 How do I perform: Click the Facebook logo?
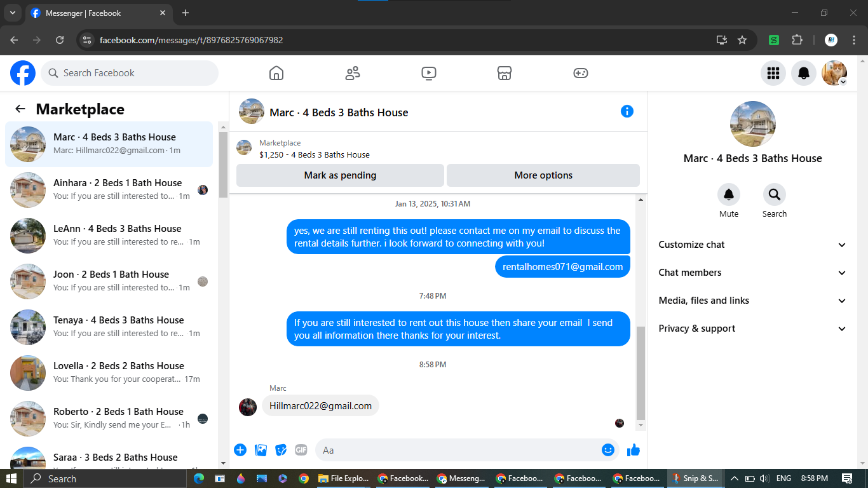23,73
